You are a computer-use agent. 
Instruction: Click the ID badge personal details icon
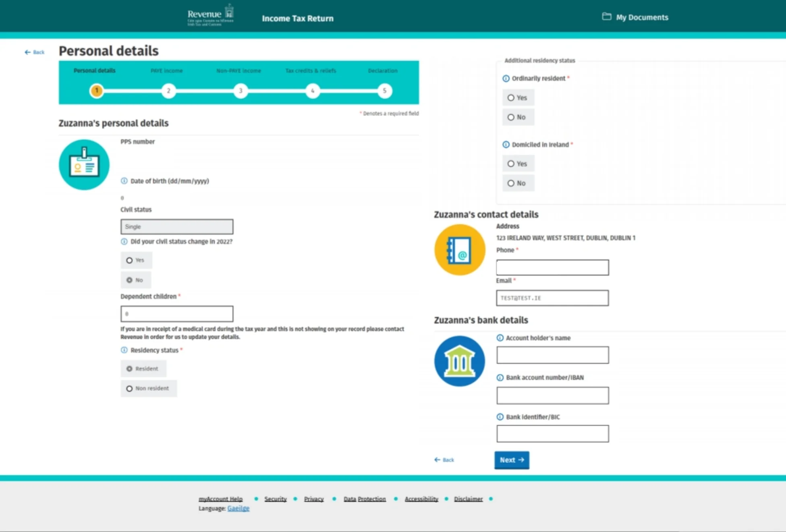tap(84, 165)
